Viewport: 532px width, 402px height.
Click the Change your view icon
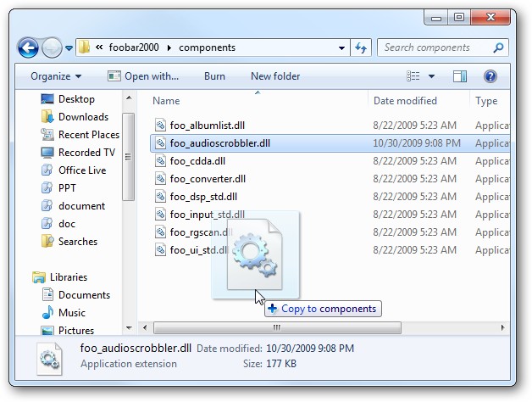point(413,76)
